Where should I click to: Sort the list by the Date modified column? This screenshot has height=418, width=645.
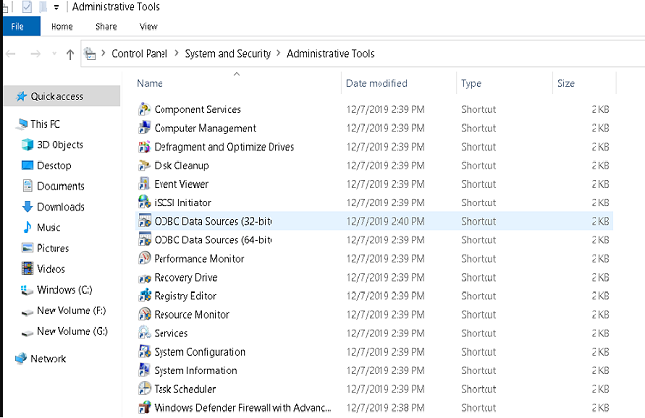(x=376, y=83)
